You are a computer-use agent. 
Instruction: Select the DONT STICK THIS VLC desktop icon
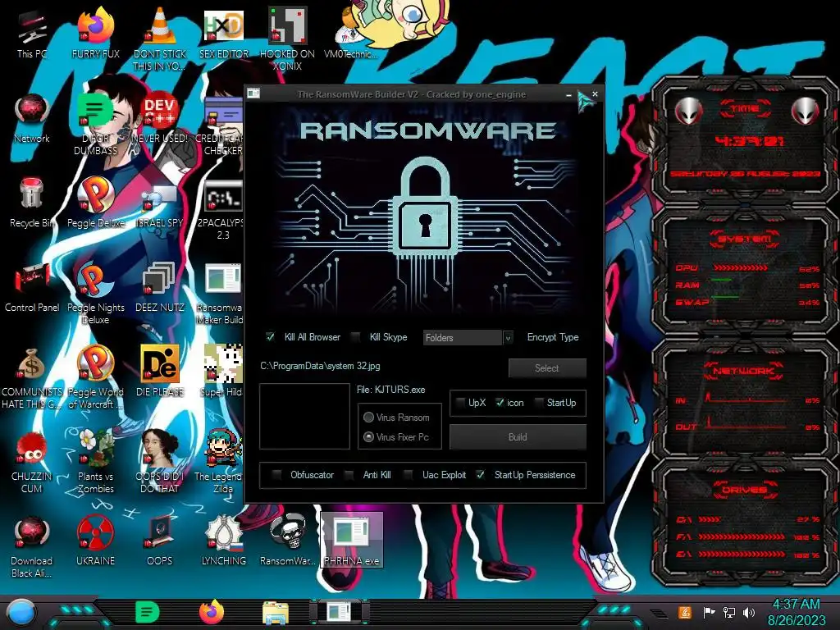(x=160, y=40)
